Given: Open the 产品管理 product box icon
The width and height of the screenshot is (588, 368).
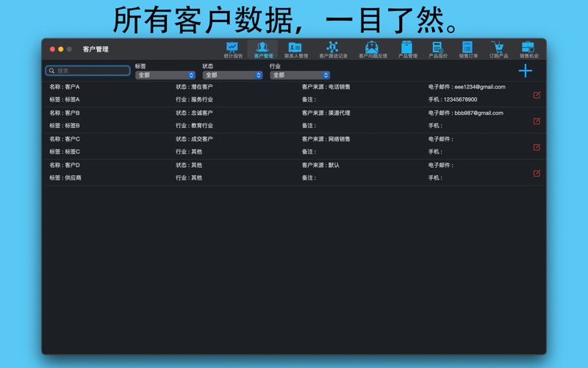Looking at the screenshot, I should pos(407,49).
